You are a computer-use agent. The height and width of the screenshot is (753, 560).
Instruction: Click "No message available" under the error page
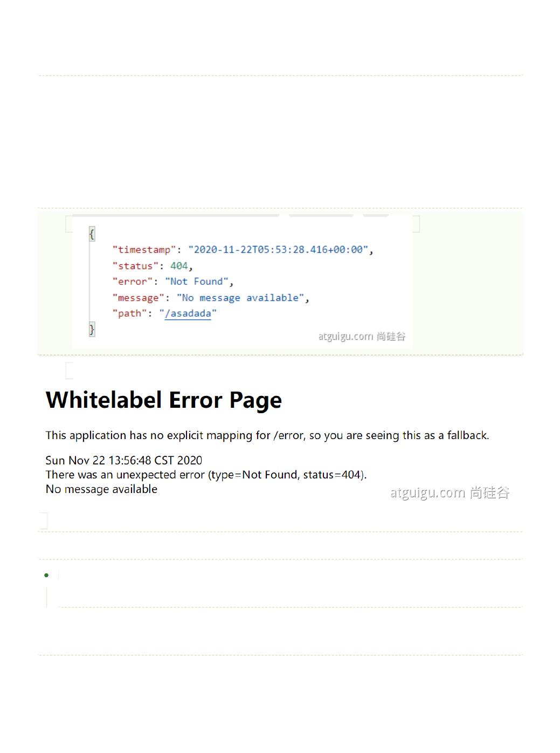(x=101, y=489)
